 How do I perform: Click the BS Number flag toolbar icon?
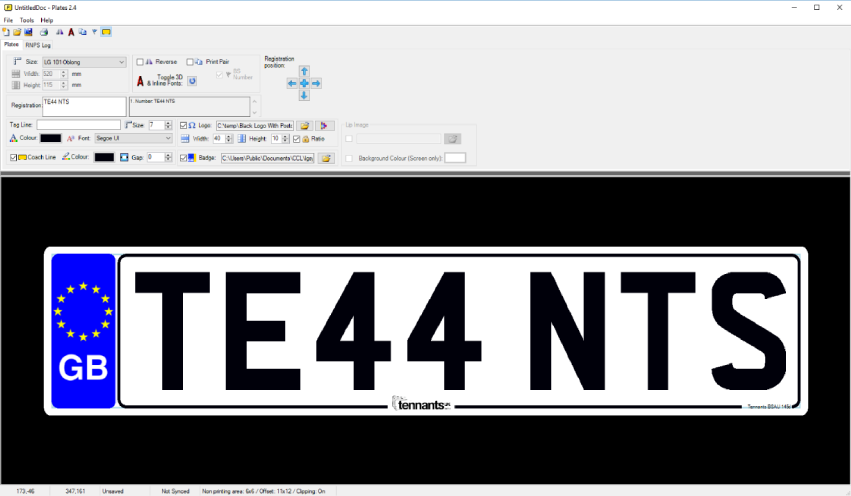tap(94, 32)
